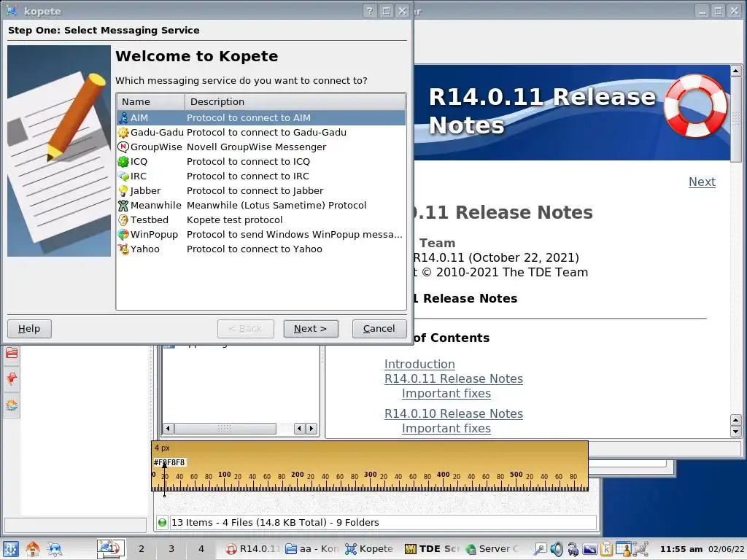Viewport: 747px width, 560px height.
Task: Choose GroupWise service icon
Action: (x=123, y=147)
